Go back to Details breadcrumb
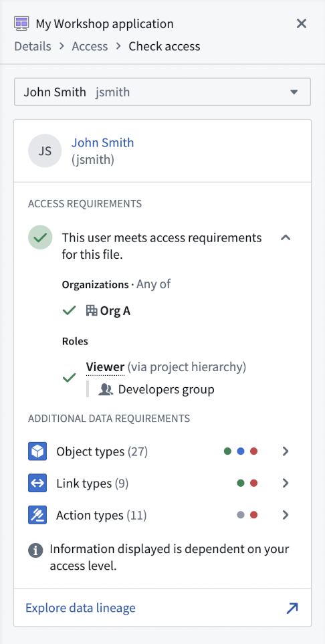The width and height of the screenshot is (325, 644). [33, 46]
